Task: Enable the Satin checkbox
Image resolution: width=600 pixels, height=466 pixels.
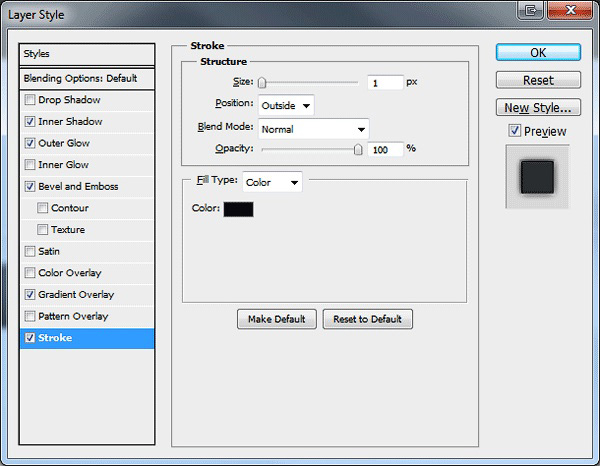Action: click(x=30, y=251)
